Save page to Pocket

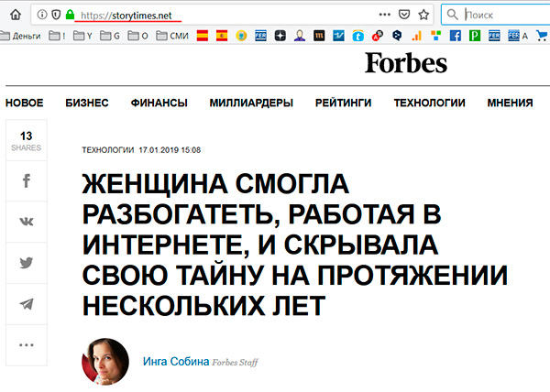click(x=403, y=15)
